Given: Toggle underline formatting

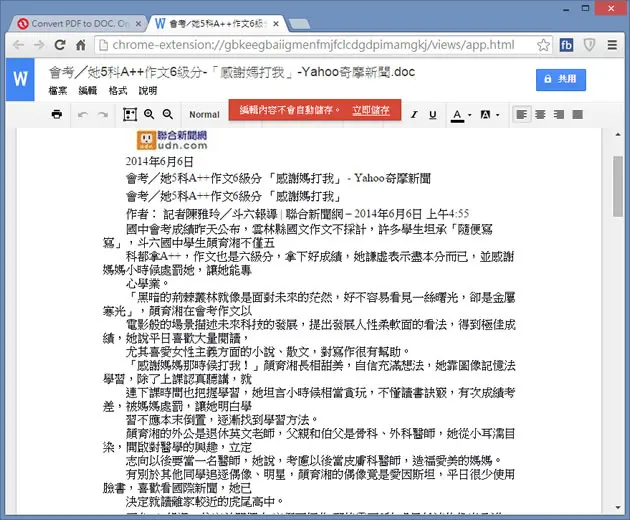Looking at the screenshot, I should (x=433, y=115).
